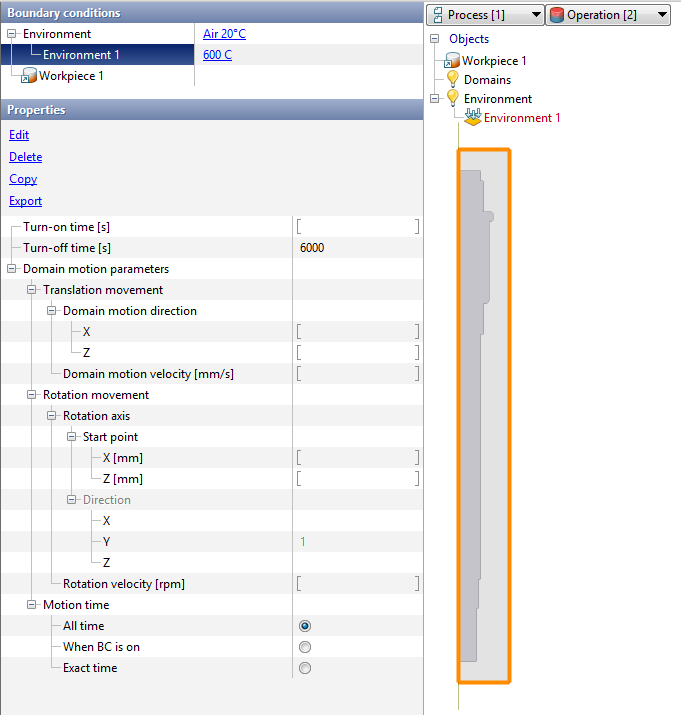Screen dimensions: 681x715
Task: Click the Turn-on time input field
Action: [x=357, y=227]
